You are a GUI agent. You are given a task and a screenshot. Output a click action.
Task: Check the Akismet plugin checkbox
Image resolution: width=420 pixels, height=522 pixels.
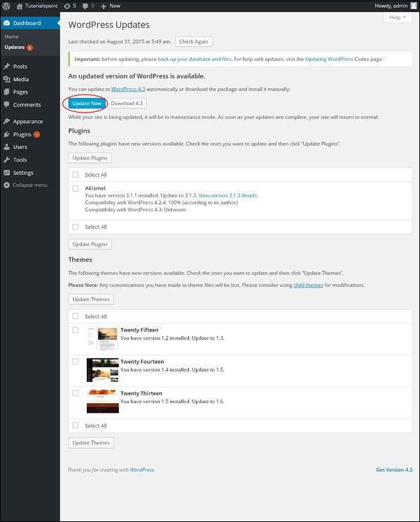76,188
